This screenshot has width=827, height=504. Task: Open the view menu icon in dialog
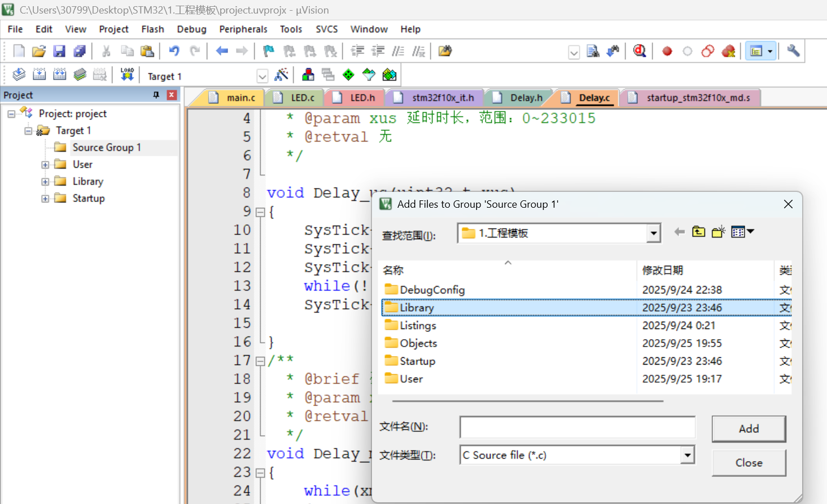point(742,232)
